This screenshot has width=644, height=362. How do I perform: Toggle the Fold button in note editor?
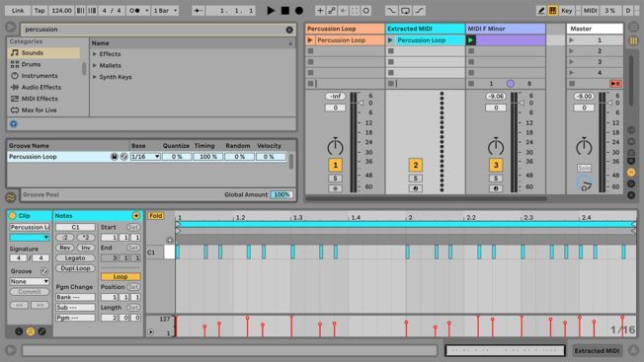pos(156,216)
